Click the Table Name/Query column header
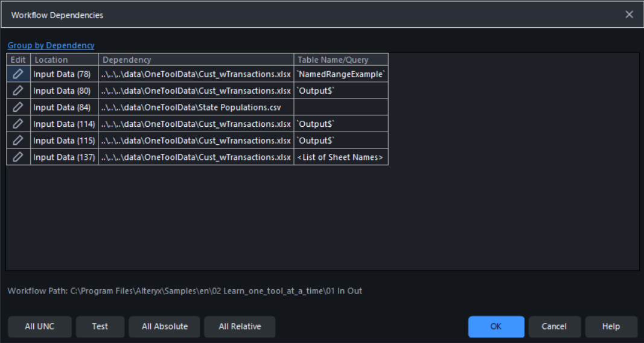644x343 pixels. (x=341, y=60)
